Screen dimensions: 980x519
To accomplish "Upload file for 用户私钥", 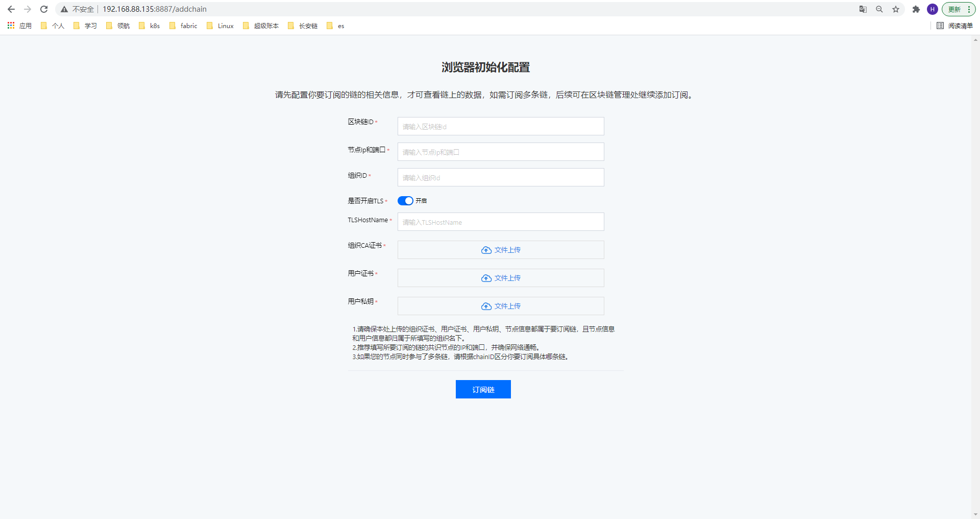I will pos(501,306).
